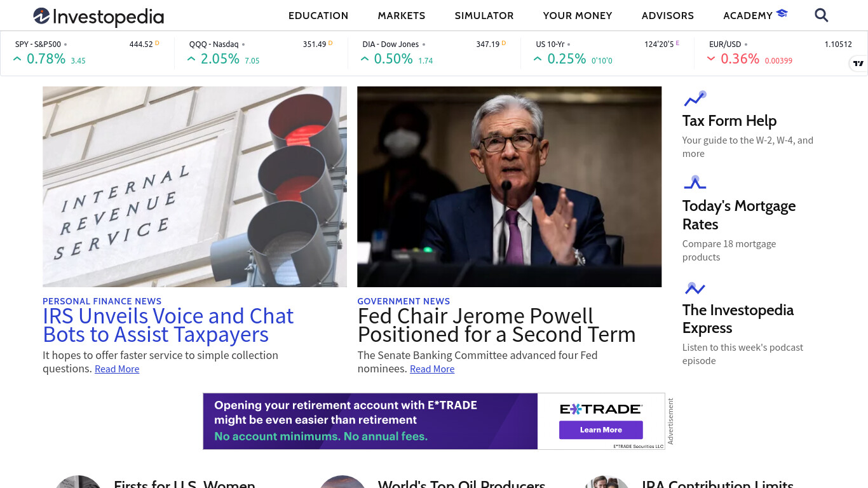Open the Simulator menu

(x=484, y=16)
